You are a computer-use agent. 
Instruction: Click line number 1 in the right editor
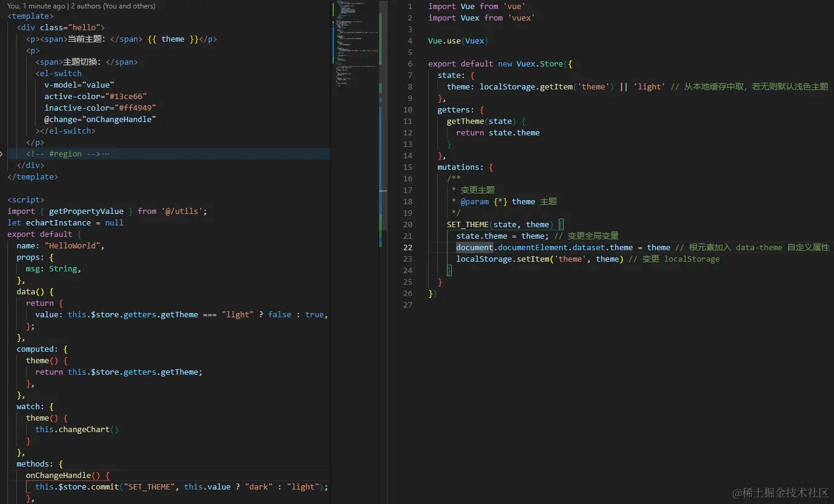click(x=410, y=7)
